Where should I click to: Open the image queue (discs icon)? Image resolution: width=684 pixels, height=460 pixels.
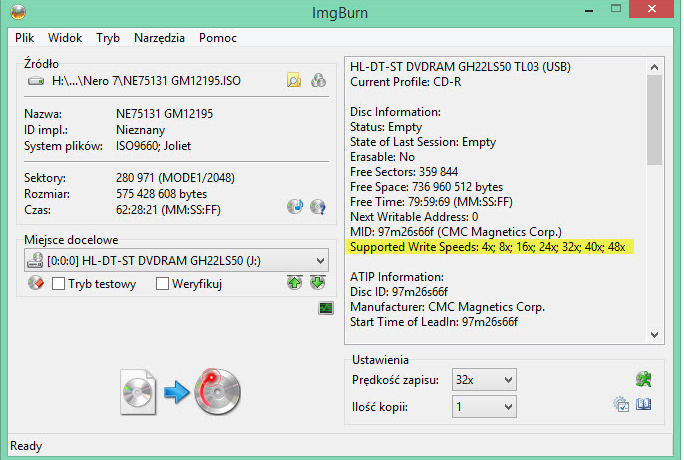(318, 80)
